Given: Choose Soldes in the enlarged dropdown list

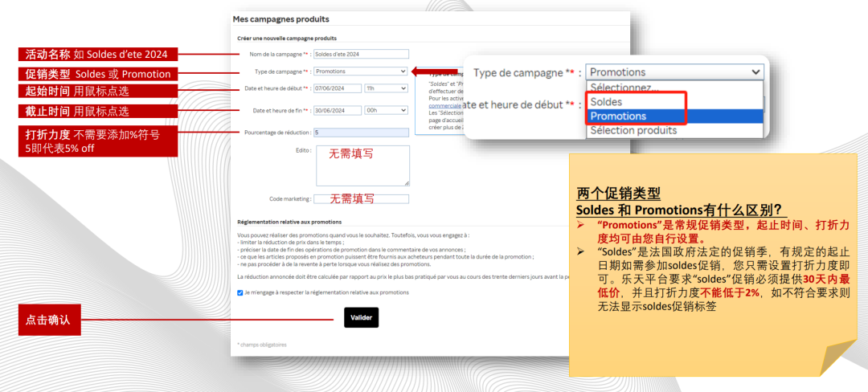Looking at the screenshot, I should [x=674, y=102].
